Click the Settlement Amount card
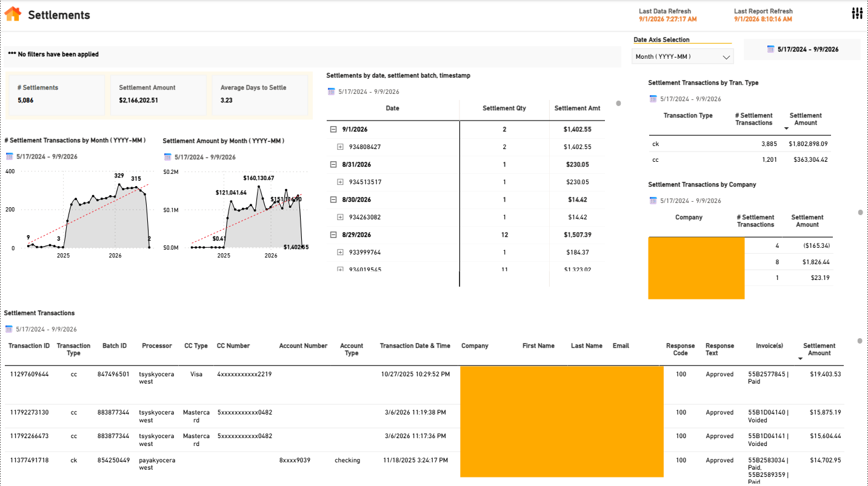This screenshot has width=868, height=486. (158, 95)
